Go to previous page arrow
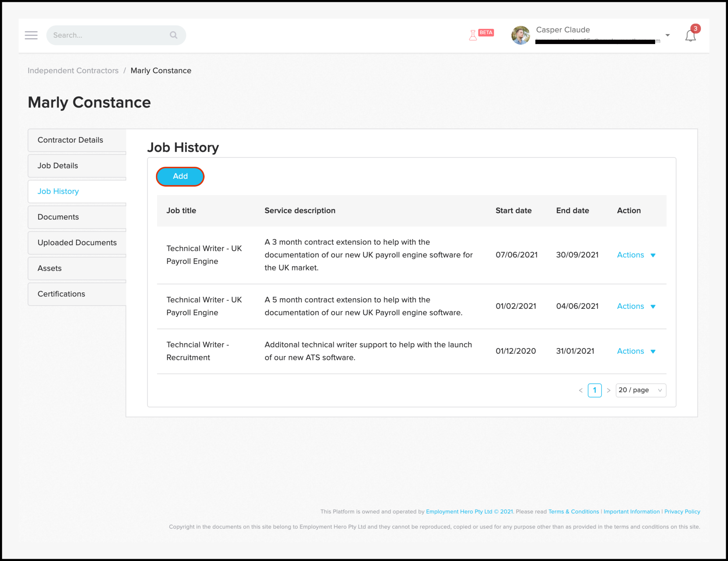Screen dimensions: 728x561 (581, 390)
